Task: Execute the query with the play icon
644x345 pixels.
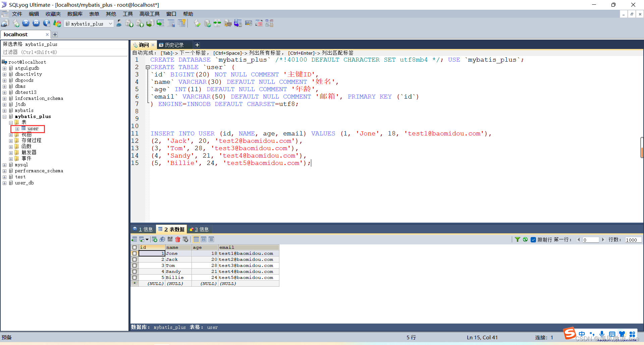Action: tap(26, 23)
